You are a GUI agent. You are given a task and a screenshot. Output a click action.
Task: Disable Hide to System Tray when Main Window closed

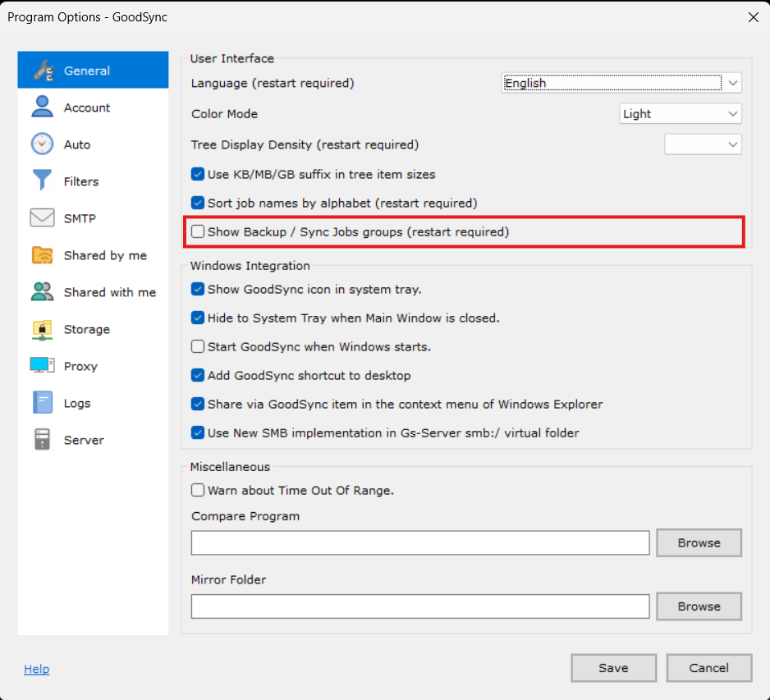click(197, 318)
